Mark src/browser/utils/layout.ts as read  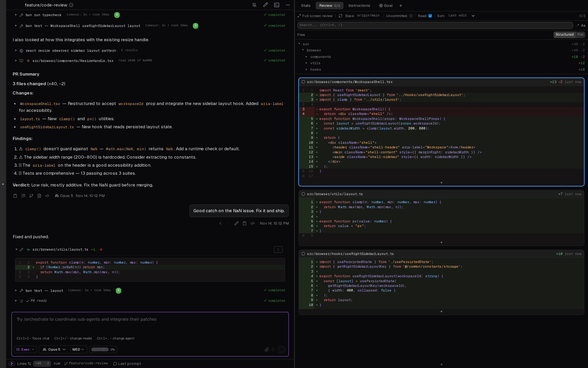303,194
